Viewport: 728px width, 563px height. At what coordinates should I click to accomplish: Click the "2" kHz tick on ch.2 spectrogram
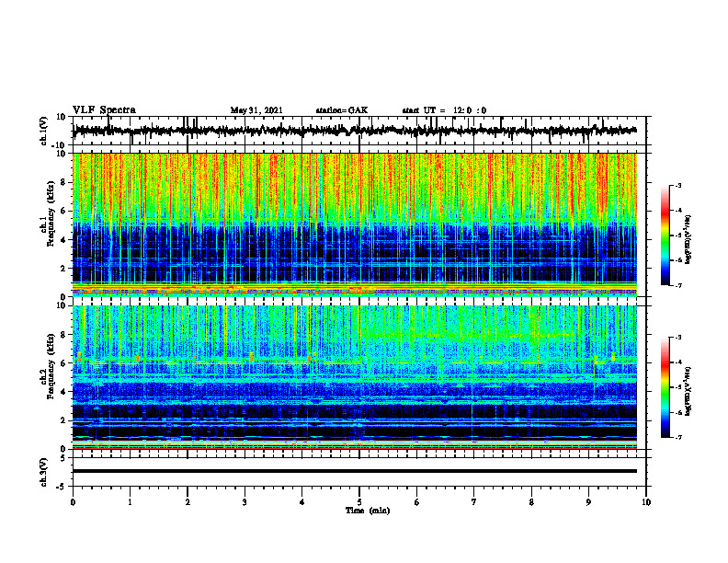(64, 420)
